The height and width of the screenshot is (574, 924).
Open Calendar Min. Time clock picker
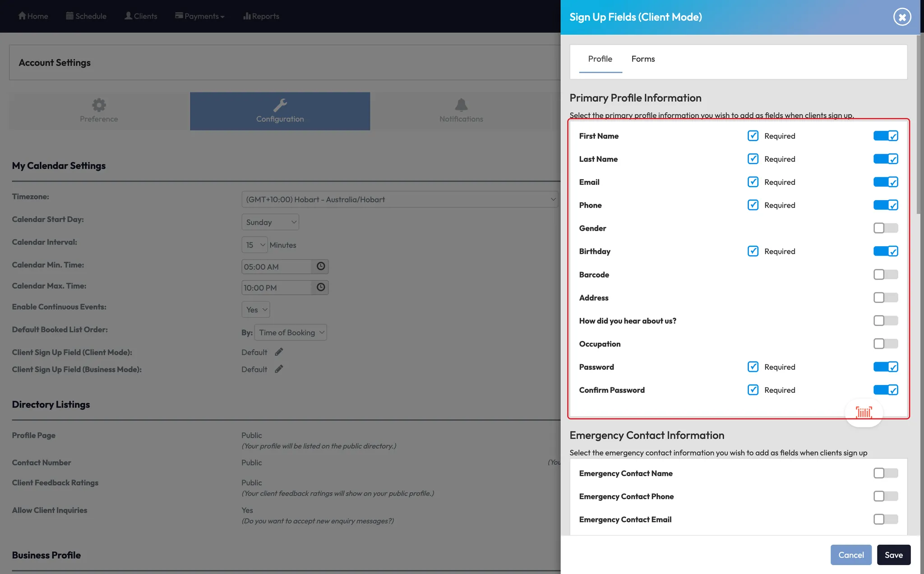click(320, 266)
